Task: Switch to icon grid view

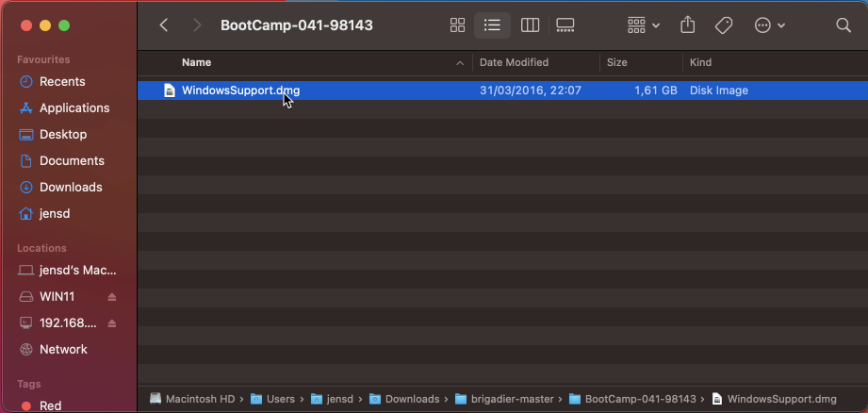Action: 457,25
